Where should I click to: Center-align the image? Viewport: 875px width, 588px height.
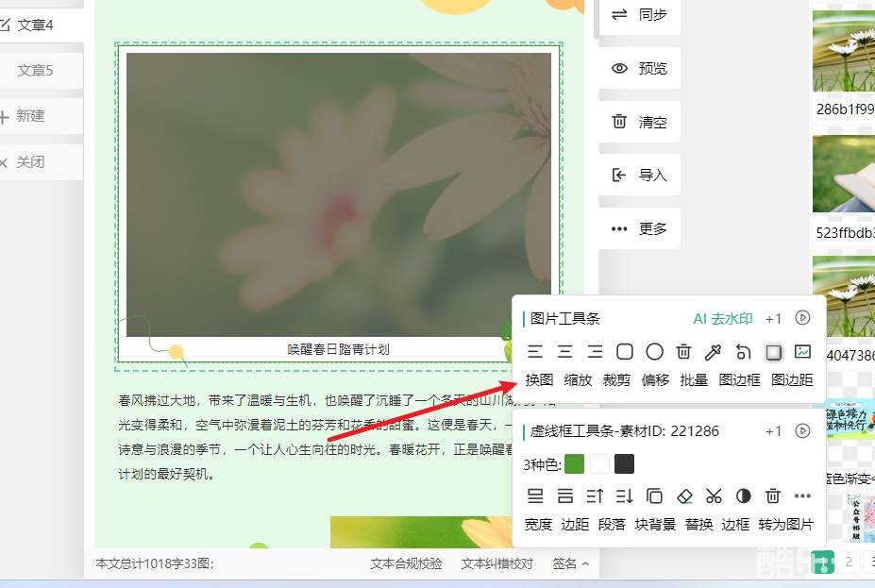point(564,352)
